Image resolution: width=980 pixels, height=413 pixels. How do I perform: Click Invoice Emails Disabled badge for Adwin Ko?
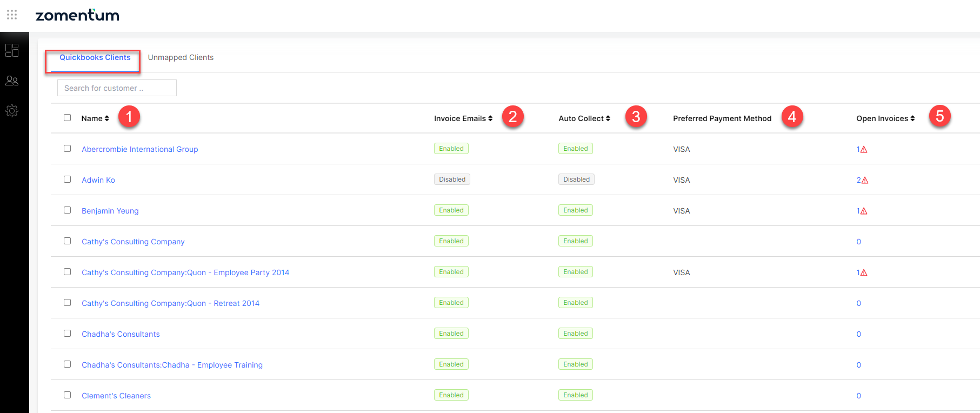[452, 179]
